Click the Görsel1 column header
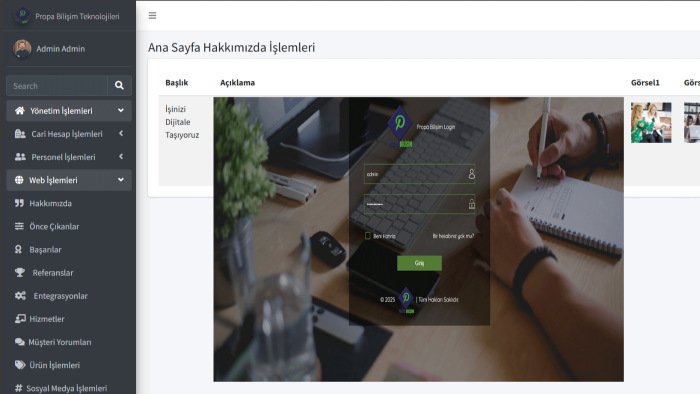Screen dimensions: 700x394 [645, 83]
